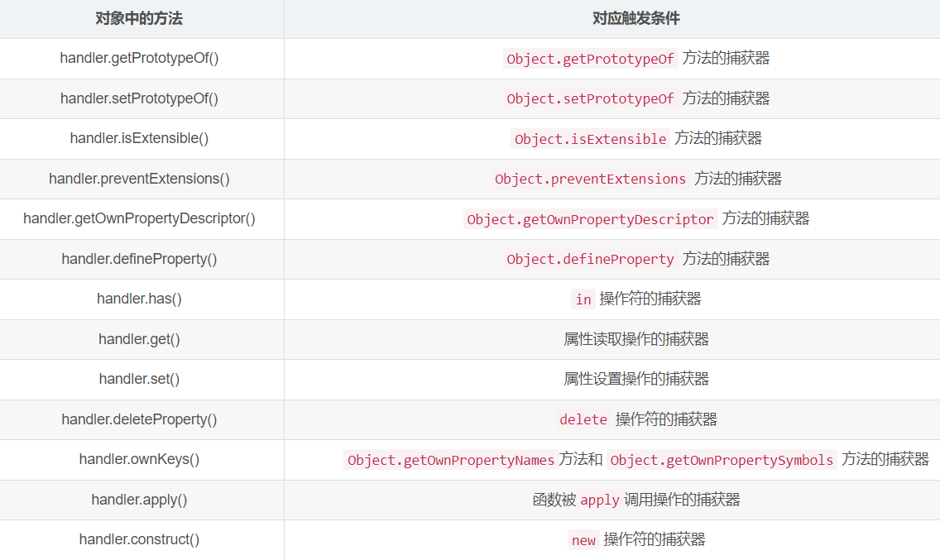Viewport: 940px width, 560px height.
Task: Click the handler.isExtensible() entry
Action: (x=139, y=138)
